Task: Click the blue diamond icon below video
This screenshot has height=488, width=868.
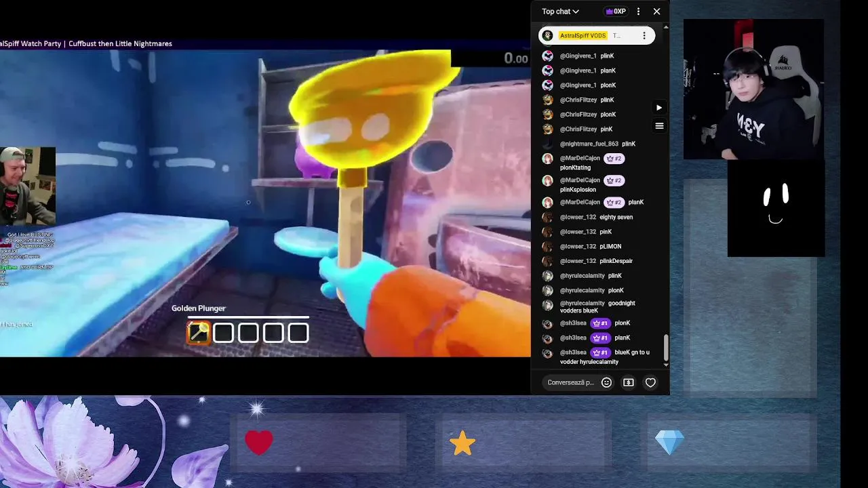Action: point(670,443)
